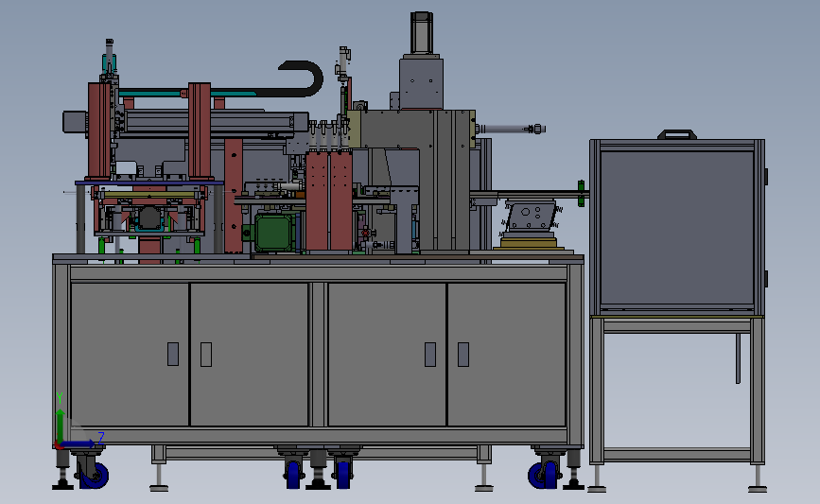Viewport: 820px width, 504px height.
Task: Select the leftmost cabinet door of the machine base
Action: (x=130, y=354)
